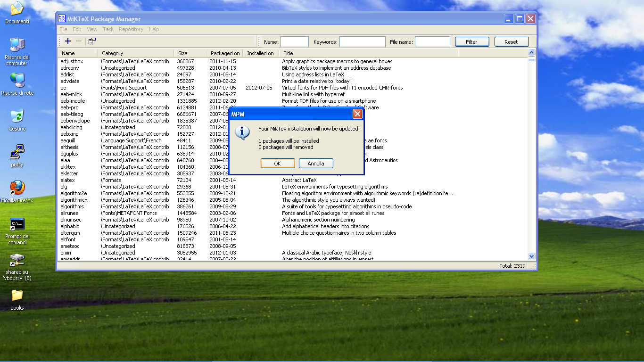Maximize the MiKTeX Package Manager window
Viewport: 644px width, 362px height.
pos(520,19)
